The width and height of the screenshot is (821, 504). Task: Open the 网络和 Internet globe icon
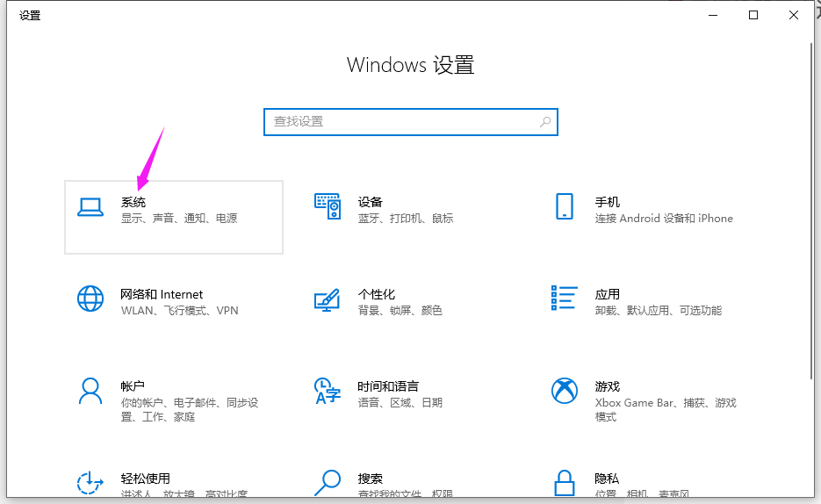90,299
